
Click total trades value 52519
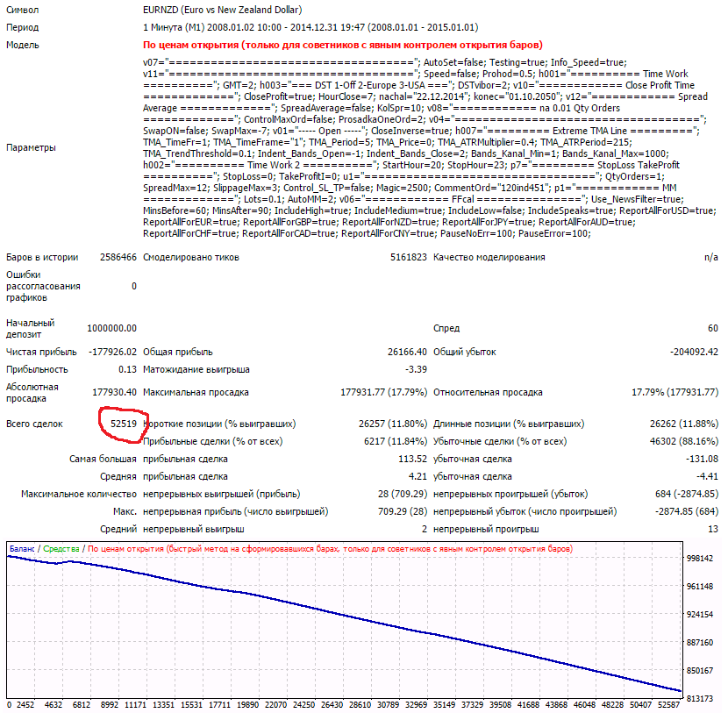pos(124,424)
